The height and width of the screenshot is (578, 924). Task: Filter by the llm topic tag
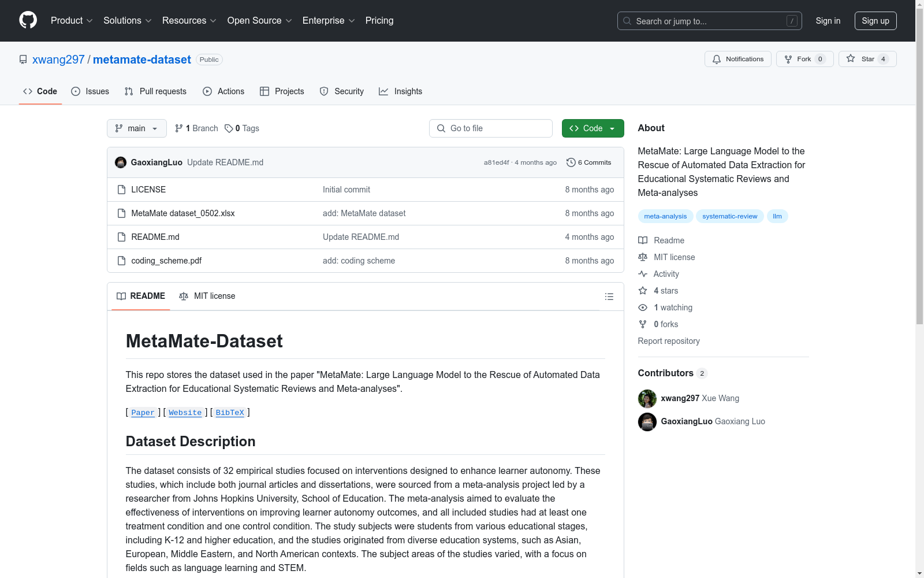point(777,216)
